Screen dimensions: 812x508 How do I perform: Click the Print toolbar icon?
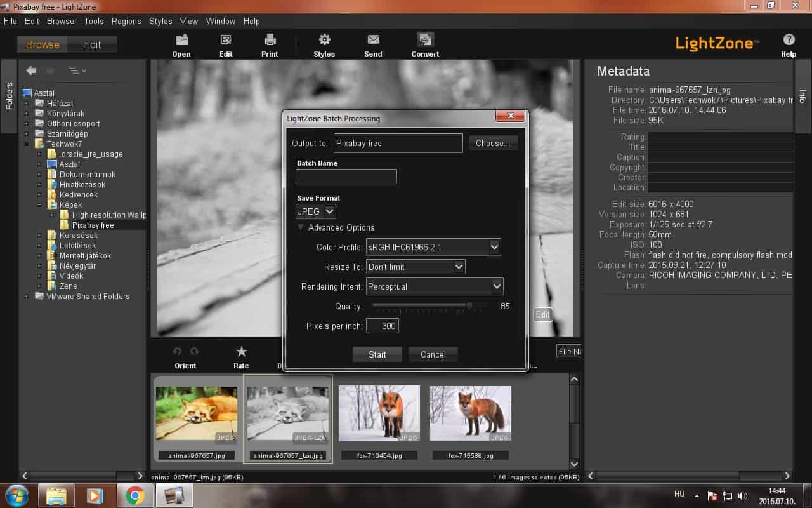270,40
